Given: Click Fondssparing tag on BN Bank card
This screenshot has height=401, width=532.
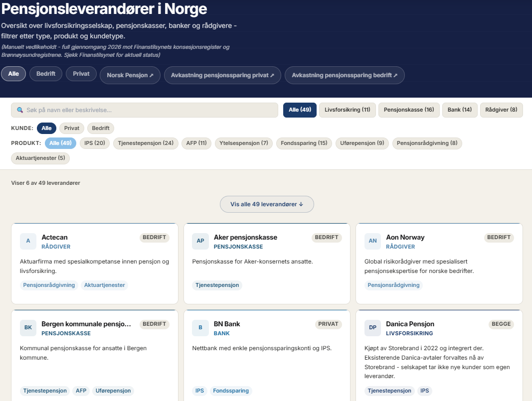Looking at the screenshot, I should pos(231,391).
